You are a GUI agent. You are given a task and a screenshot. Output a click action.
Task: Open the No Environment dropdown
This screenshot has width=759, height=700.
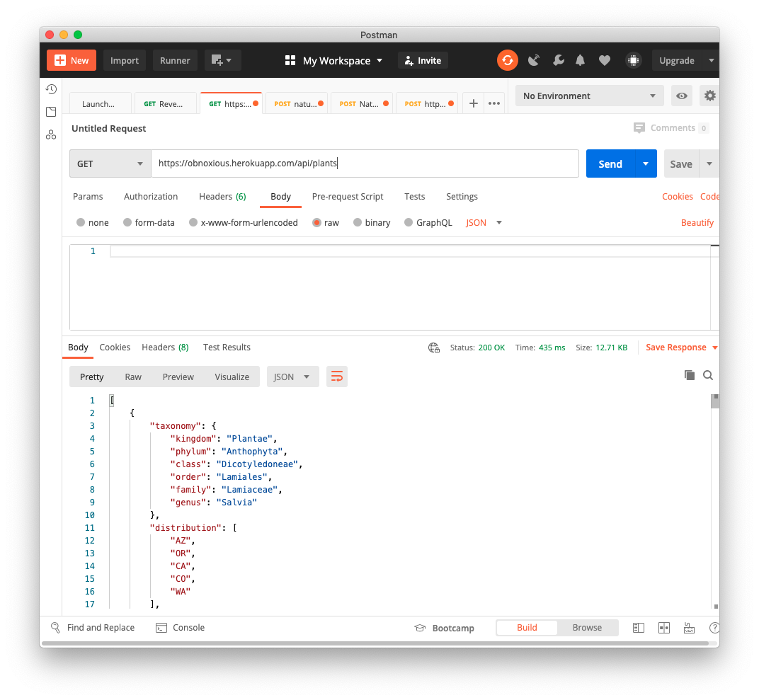[589, 96]
